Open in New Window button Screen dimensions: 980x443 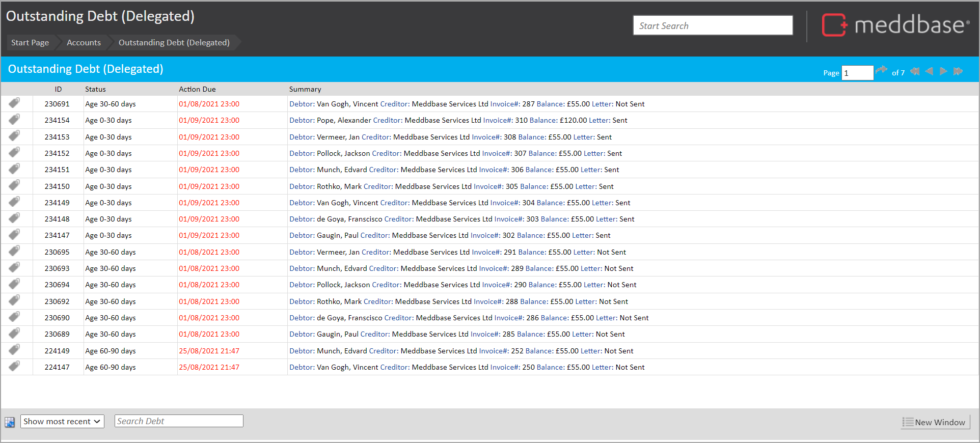click(935, 422)
